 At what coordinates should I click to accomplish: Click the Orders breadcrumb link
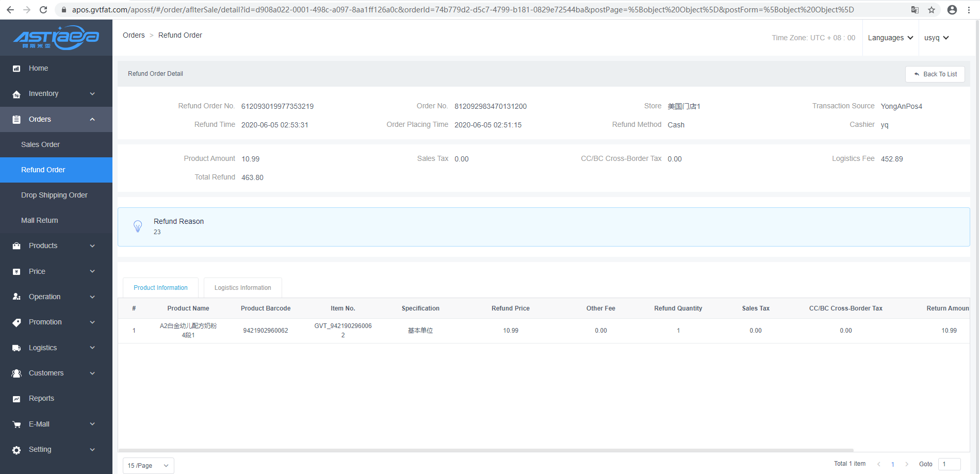click(x=134, y=35)
